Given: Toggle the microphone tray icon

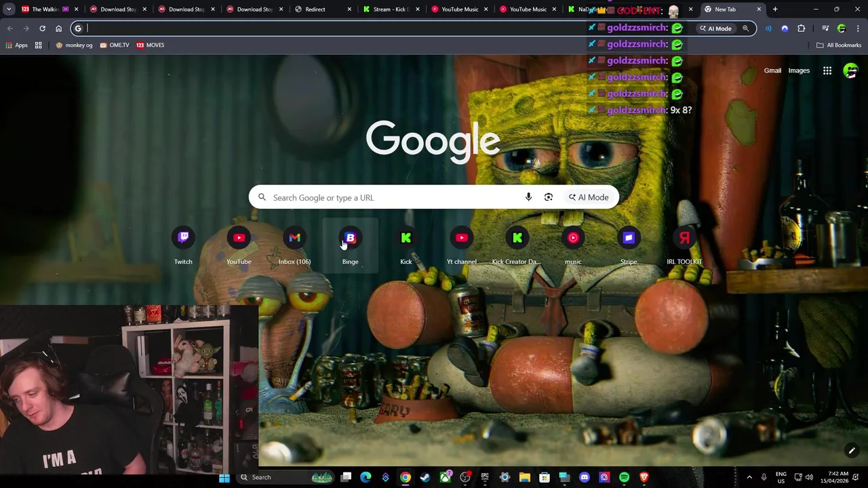Looking at the screenshot, I should pos(764,477).
